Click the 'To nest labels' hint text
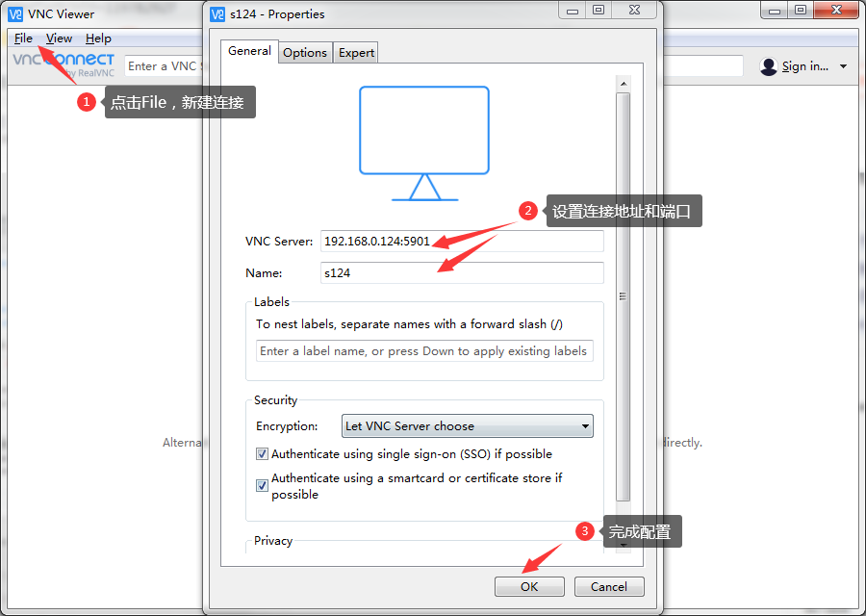This screenshot has height=616, width=866. pyautogui.click(x=409, y=323)
